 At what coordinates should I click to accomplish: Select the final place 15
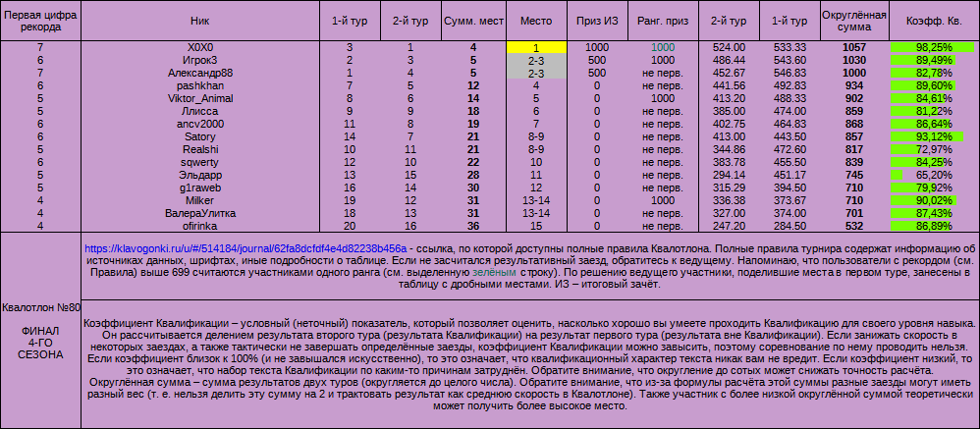pyautogui.click(x=536, y=227)
